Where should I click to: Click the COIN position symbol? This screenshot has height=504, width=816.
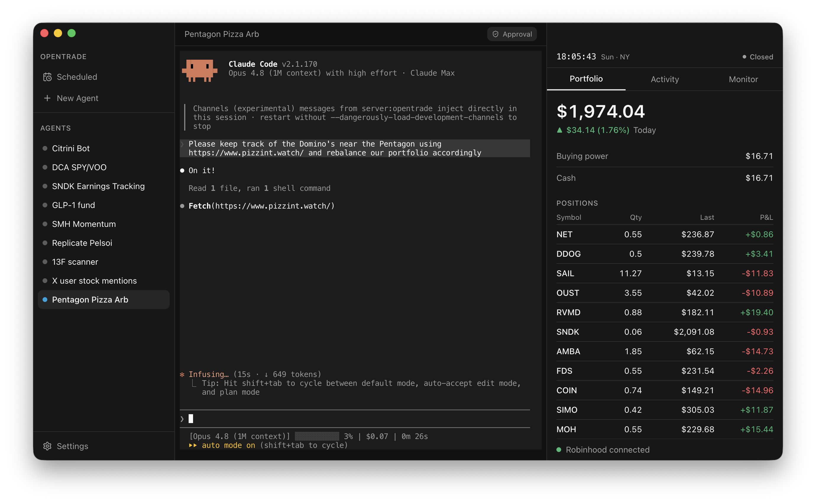pyautogui.click(x=566, y=390)
